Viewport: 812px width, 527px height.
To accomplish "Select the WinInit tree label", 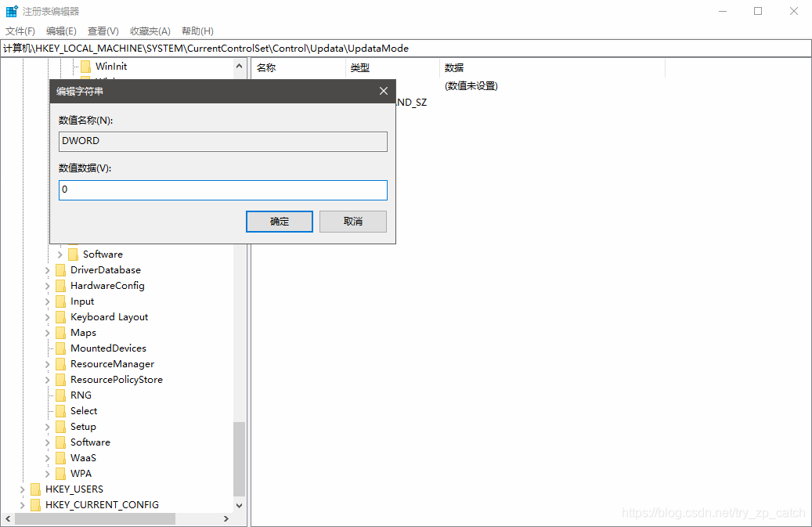I will [111, 67].
